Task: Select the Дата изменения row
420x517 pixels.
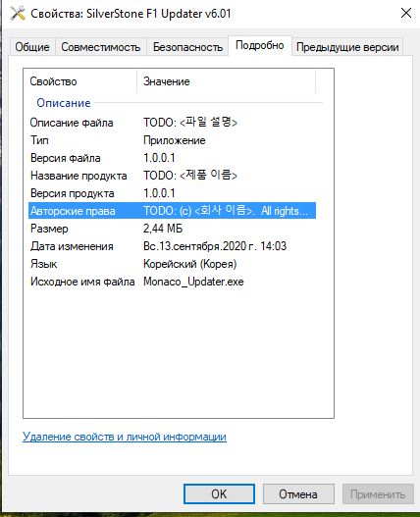Action: point(172,246)
